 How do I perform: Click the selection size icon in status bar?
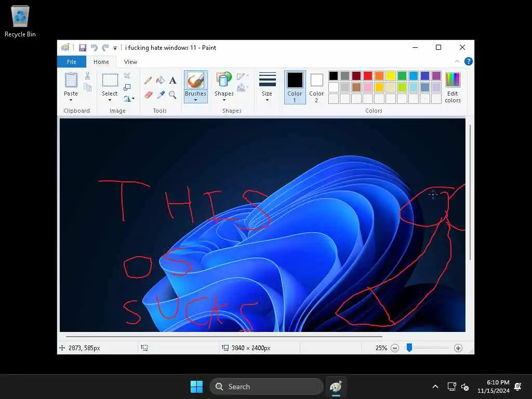144,348
